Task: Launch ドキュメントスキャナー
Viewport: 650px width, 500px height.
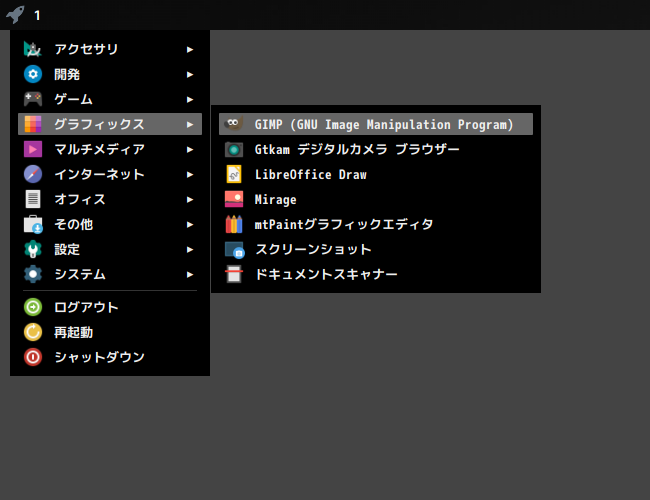Action: coord(376,274)
